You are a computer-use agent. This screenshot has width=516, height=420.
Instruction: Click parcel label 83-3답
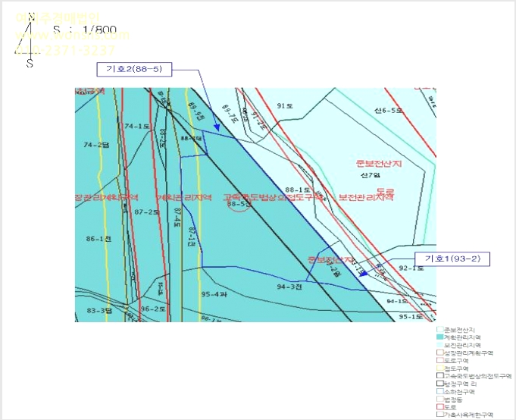pos(99,310)
